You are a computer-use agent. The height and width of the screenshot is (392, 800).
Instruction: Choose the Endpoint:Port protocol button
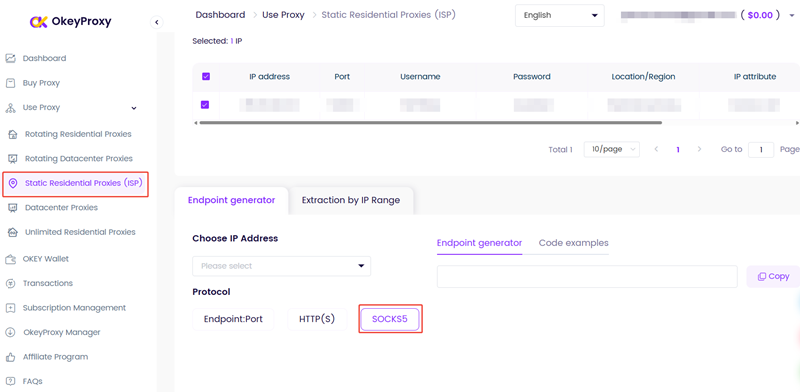[x=233, y=320]
